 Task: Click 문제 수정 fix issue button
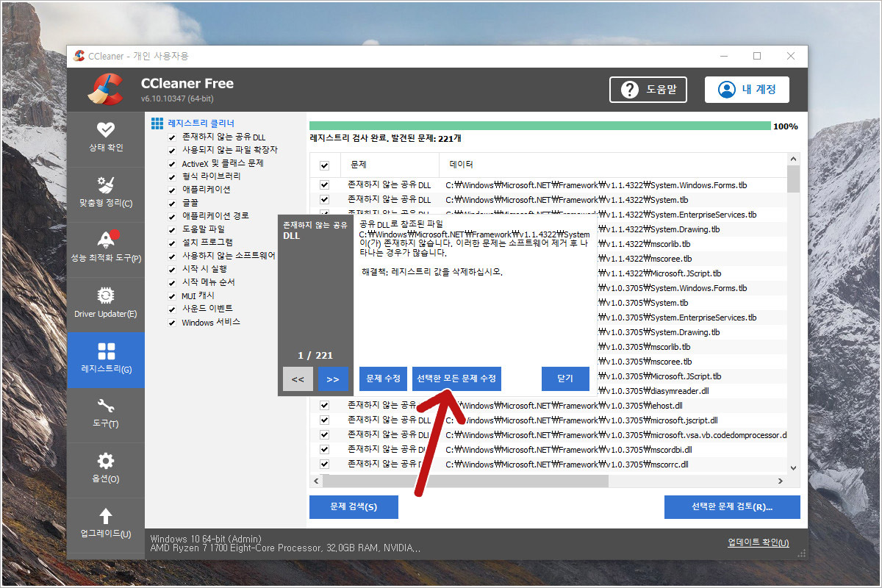[x=383, y=379]
